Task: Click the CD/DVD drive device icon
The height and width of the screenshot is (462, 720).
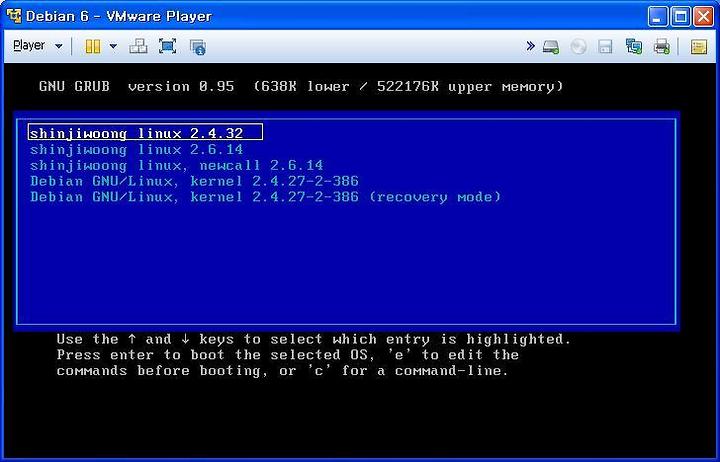Action: pyautogui.click(x=579, y=46)
